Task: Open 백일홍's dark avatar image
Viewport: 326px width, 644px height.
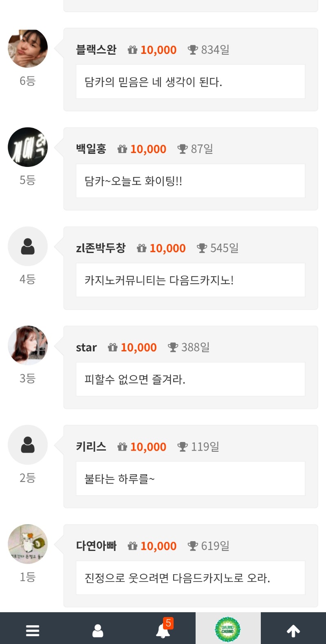Action: tap(28, 147)
